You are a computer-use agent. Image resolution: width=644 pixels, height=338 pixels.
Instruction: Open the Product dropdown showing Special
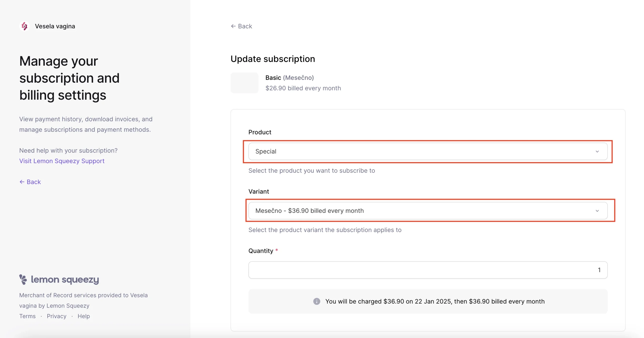428,151
